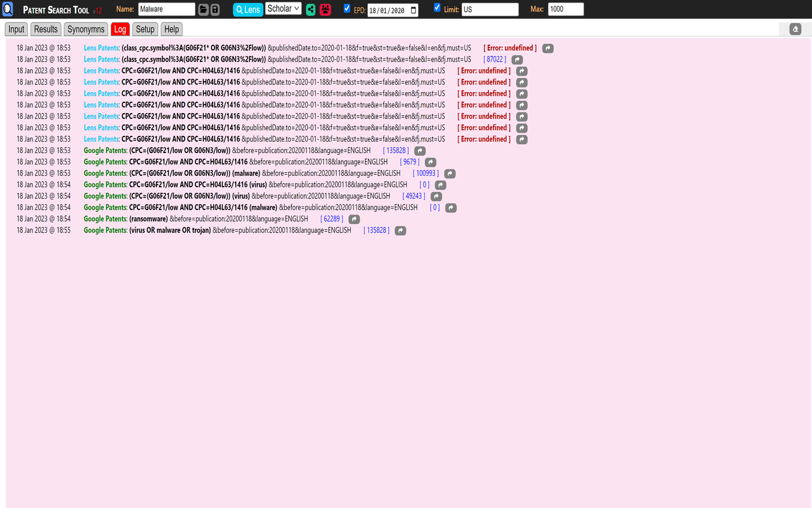Screen dimensions: 812x508
Task: Clear the log with the eraser icon
Action: click(x=796, y=29)
